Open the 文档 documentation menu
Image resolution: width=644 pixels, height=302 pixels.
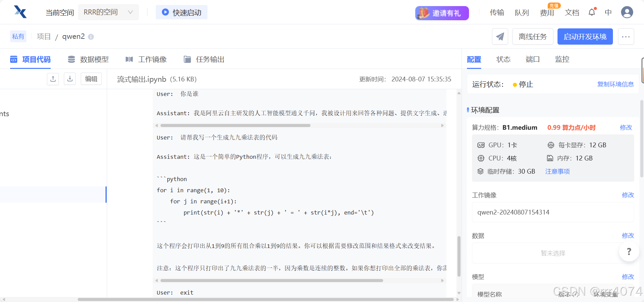point(572,12)
